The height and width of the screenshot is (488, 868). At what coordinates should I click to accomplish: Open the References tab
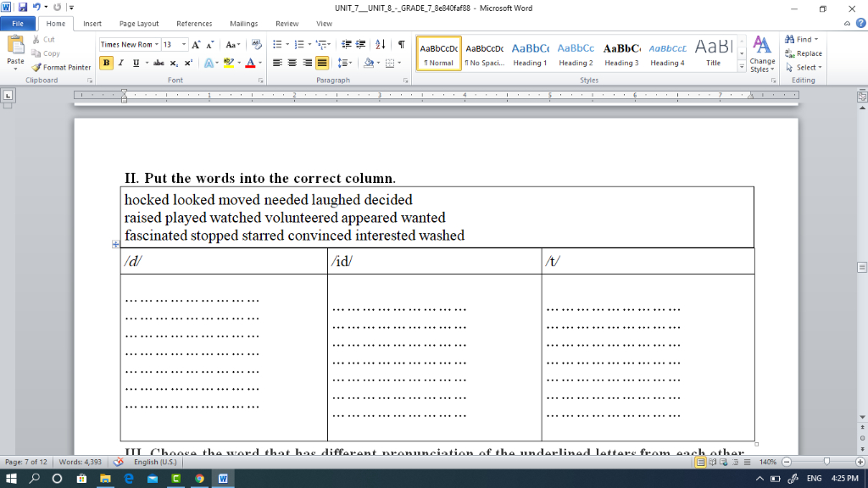pos(194,24)
